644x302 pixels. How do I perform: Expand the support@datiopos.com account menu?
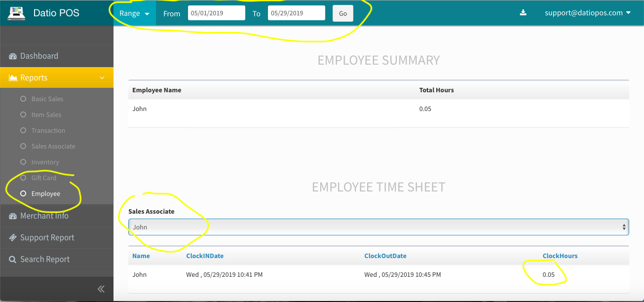(x=588, y=12)
